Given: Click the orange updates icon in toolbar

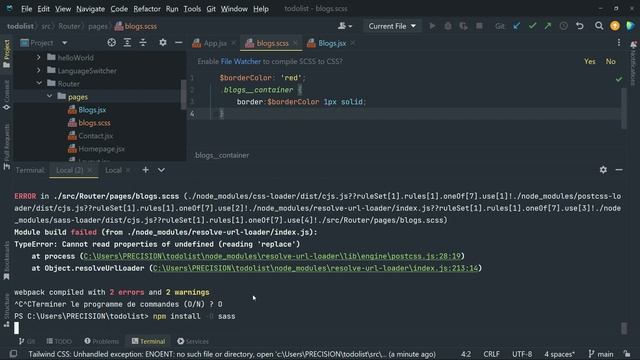Looking at the screenshot, I should (615, 26).
